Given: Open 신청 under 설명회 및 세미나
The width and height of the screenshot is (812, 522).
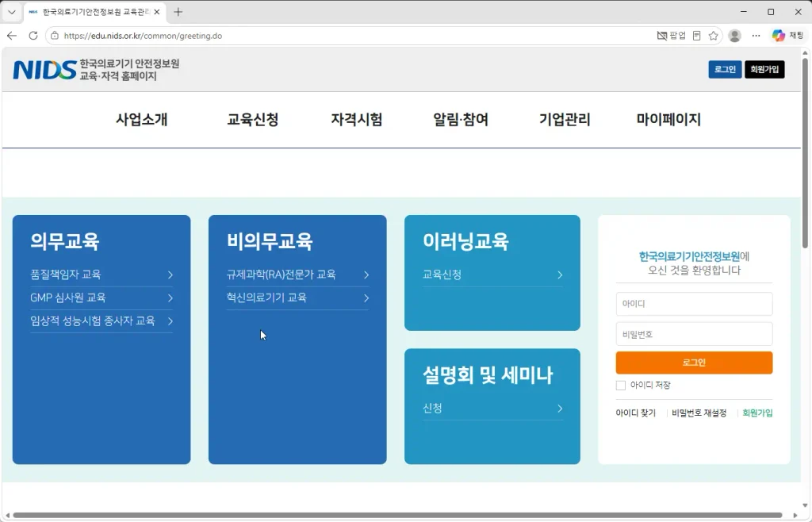Looking at the screenshot, I should coord(432,408).
